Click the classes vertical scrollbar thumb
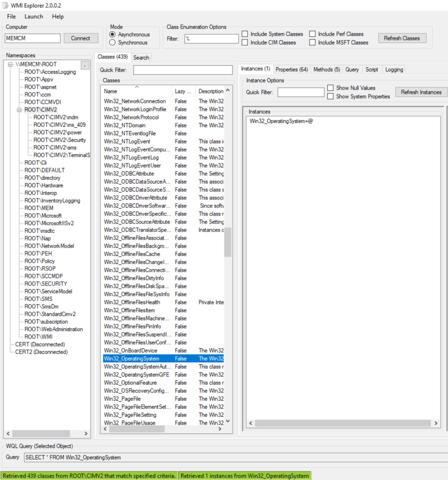 pos(227,242)
